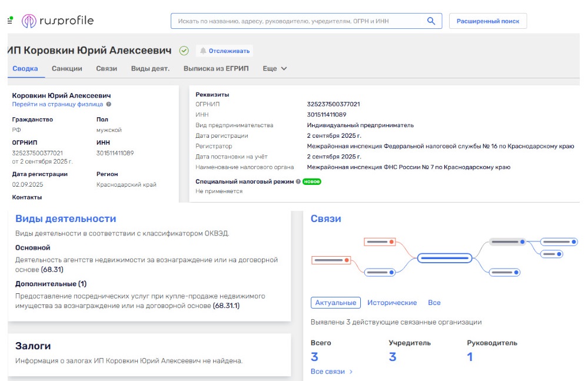588x381 pixels.
Task: Click the green verified checkmark icon
Action: coord(184,51)
